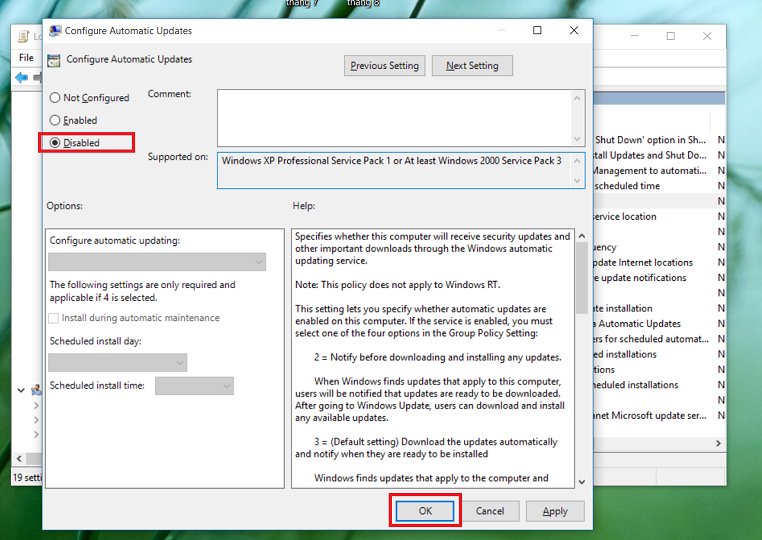Click Help pane scroll down arrow
This screenshot has height=540, width=762.
(x=582, y=482)
